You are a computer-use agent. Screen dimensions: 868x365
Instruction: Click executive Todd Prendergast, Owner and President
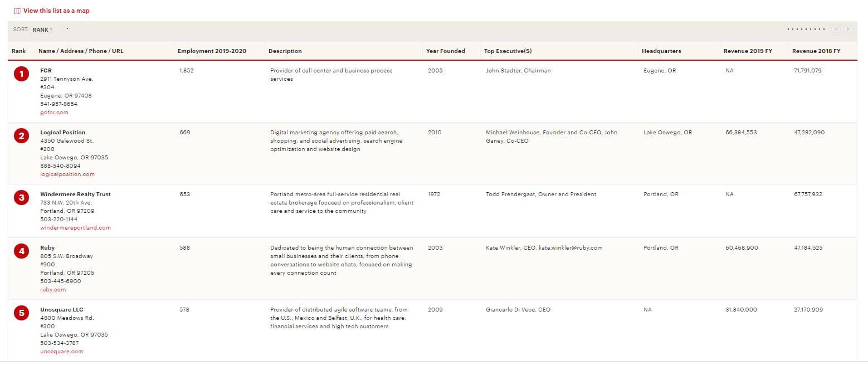(541, 194)
